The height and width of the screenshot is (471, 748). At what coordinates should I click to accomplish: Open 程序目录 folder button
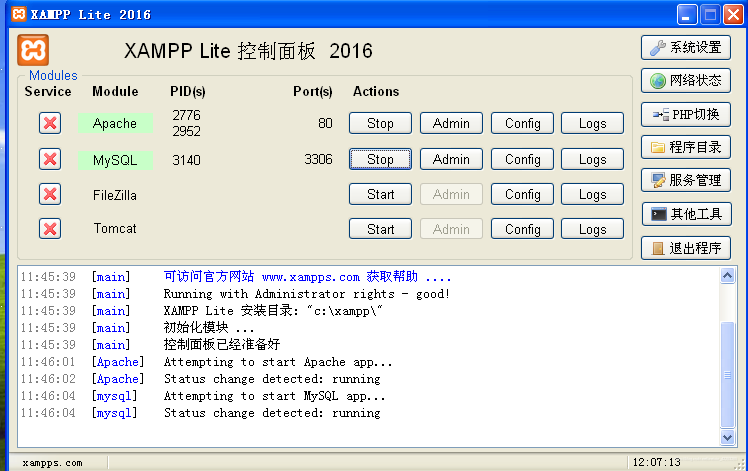[x=686, y=147]
